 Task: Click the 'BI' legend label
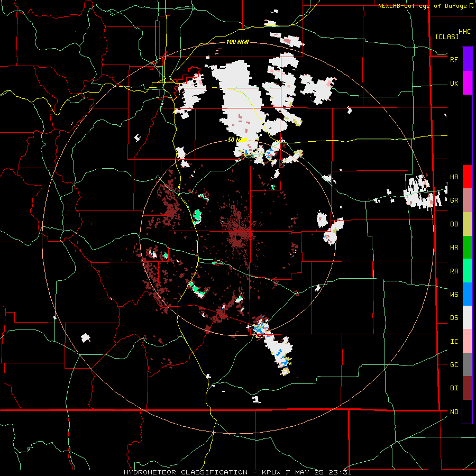[454, 388]
